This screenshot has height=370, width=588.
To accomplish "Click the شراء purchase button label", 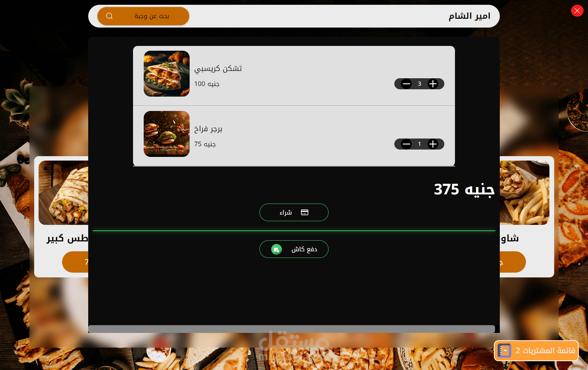I will (286, 212).
